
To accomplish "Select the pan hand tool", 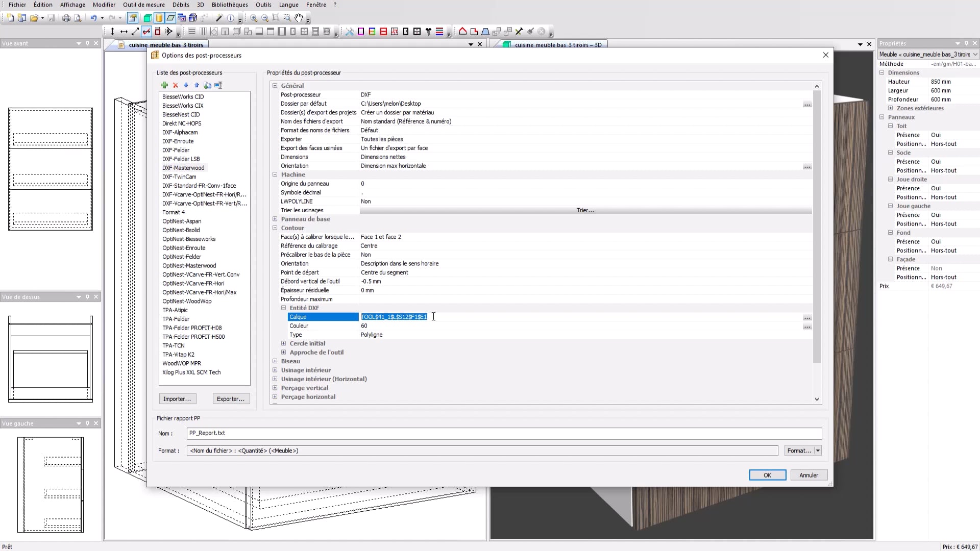I will pos(299,18).
